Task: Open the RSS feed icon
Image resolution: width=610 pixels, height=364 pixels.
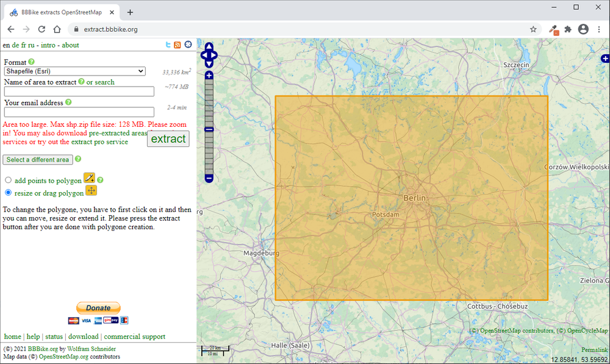Action: pyautogui.click(x=178, y=45)
